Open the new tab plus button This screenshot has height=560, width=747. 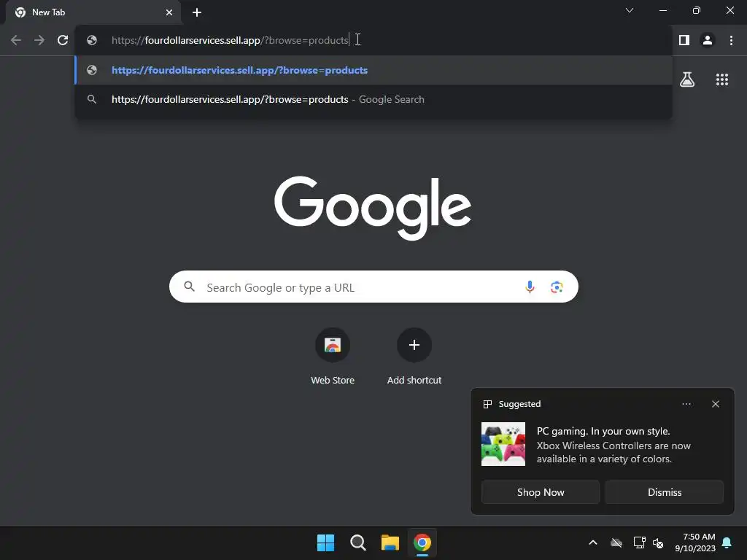coord(197,12)
